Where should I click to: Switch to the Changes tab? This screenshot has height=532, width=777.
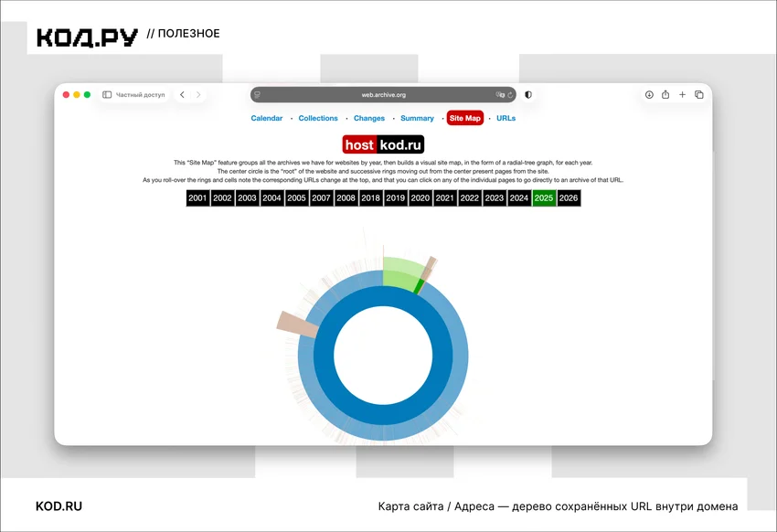(369, 118)
